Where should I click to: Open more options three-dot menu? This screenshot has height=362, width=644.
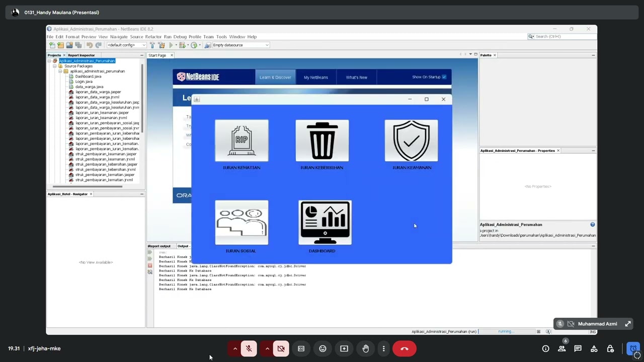pyautogui.click(x=383, y=348)
